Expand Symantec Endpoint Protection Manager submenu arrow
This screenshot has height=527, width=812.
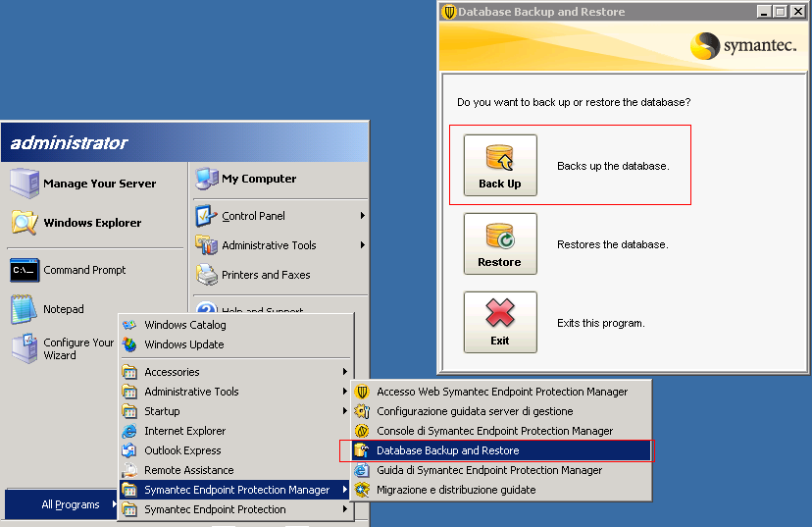[x=345, y=490]
